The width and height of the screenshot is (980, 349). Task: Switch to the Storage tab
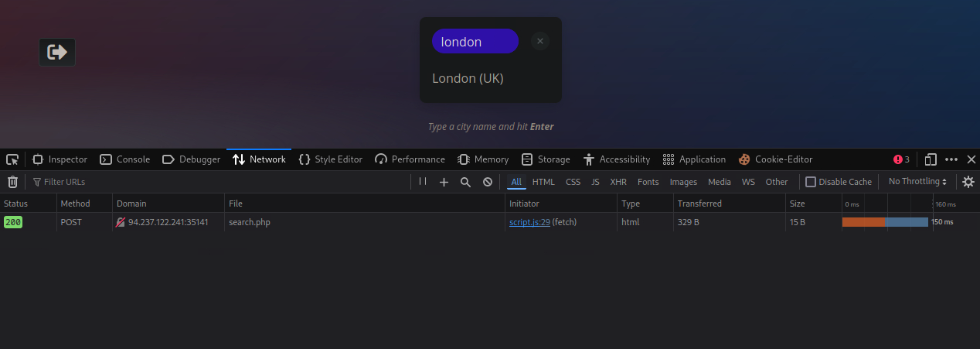point(546,159)
